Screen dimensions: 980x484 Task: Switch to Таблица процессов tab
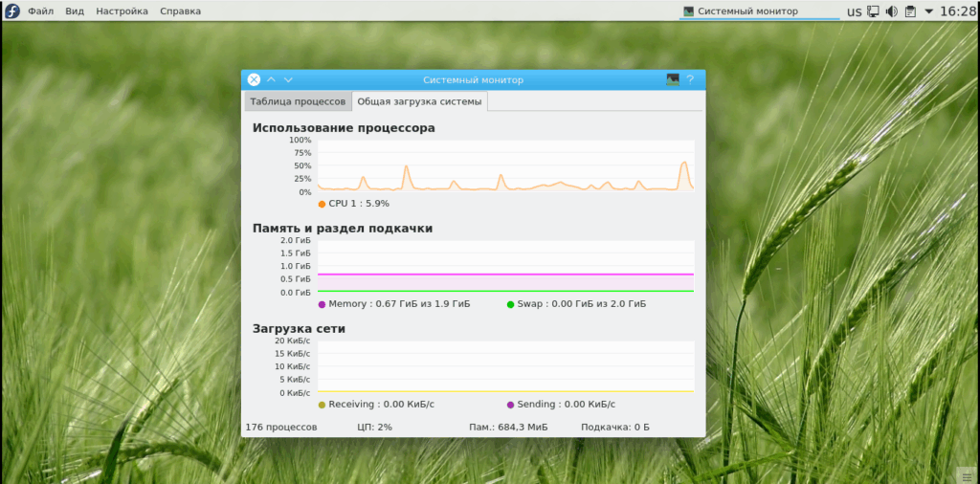[x=298, y=101]
